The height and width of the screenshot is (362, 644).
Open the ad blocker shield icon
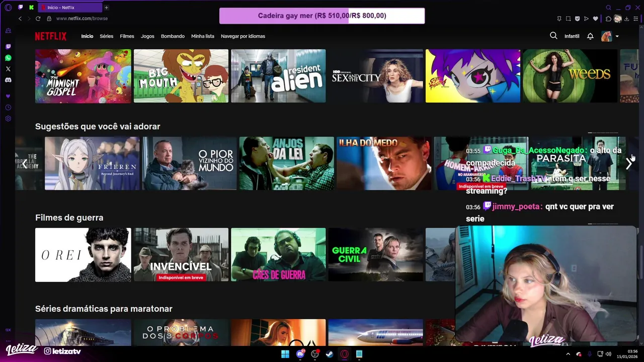point(577,19)
